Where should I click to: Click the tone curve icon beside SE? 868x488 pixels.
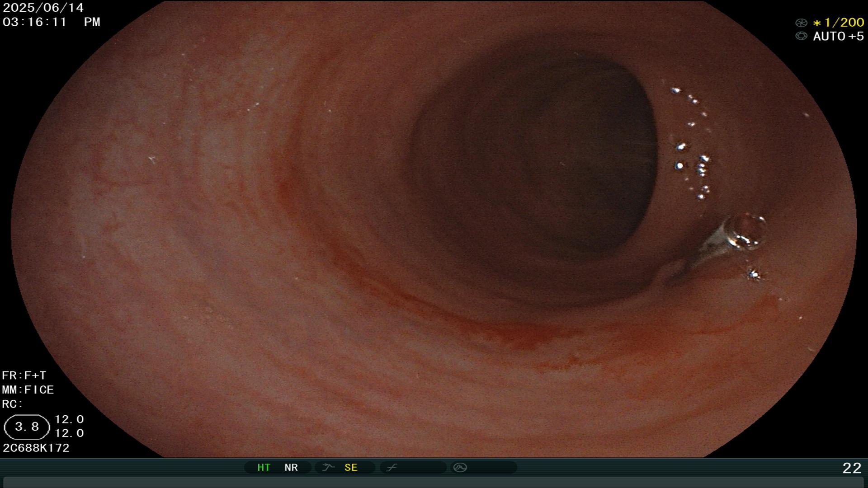[x=328, y=467]
